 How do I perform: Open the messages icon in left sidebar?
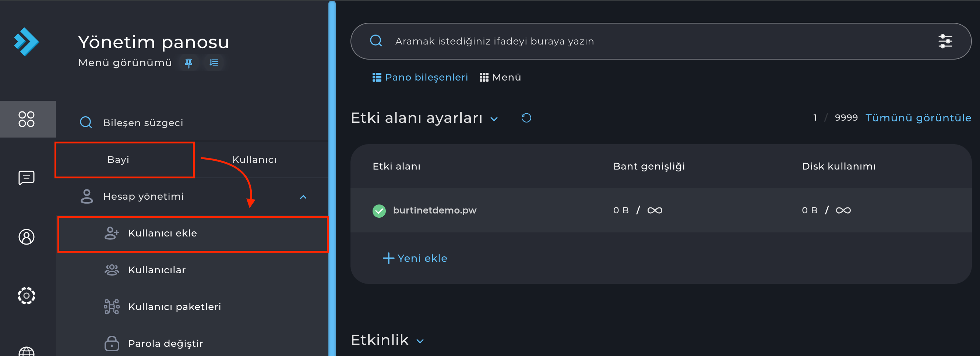coord(27,177)
